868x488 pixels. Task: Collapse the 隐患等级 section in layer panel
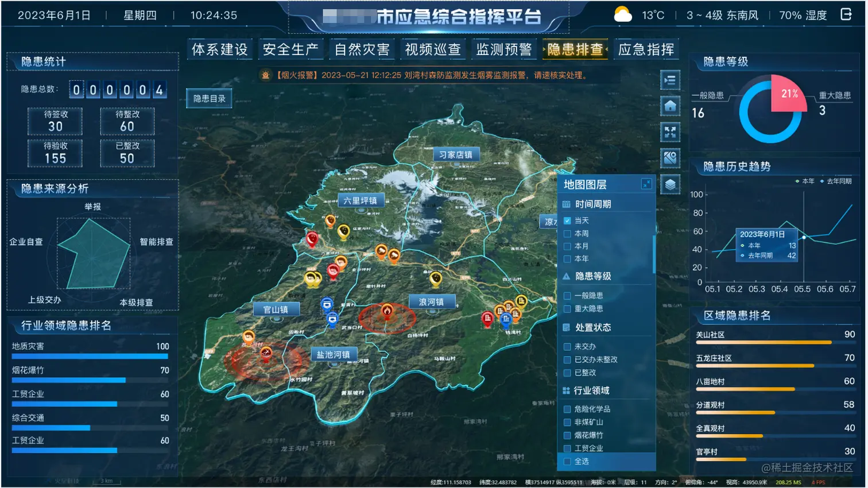tap(606, 276)
